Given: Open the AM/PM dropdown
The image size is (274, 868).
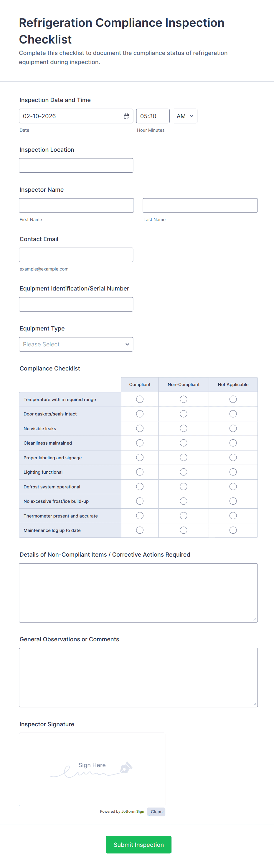Looking at the screenshot, I should [184, 116].
